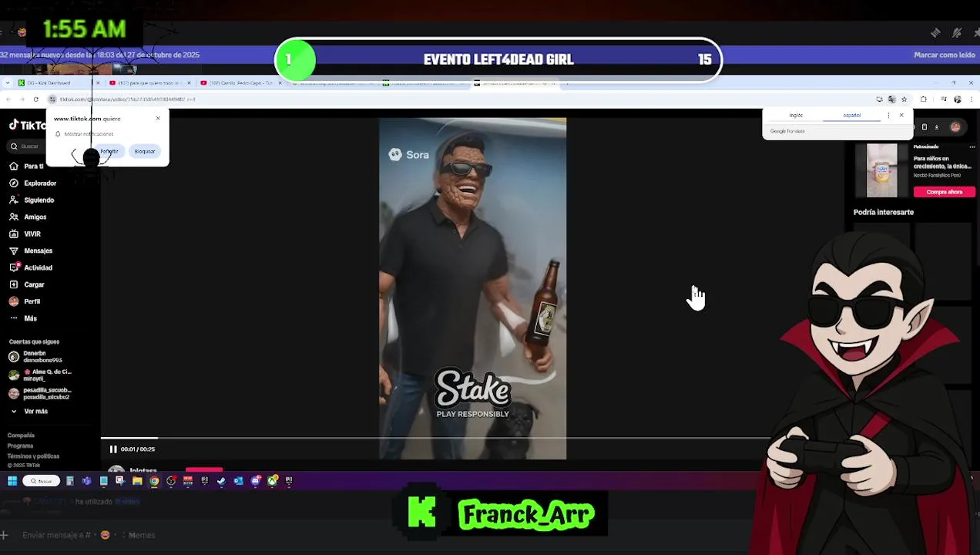This screenshot has height=555, width=980.
Task: Open the Chrome tab search dropdown
Action: 7,82
